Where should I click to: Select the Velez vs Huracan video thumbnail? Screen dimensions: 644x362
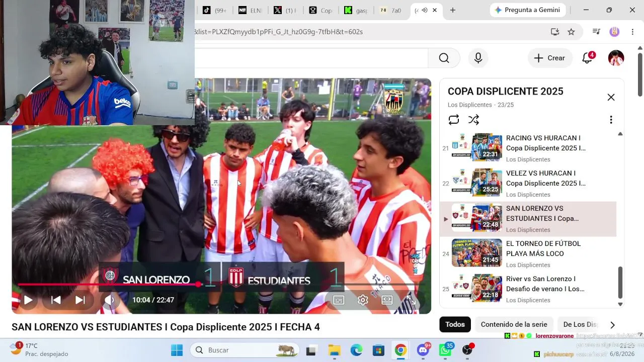click(x=477, y=183)
